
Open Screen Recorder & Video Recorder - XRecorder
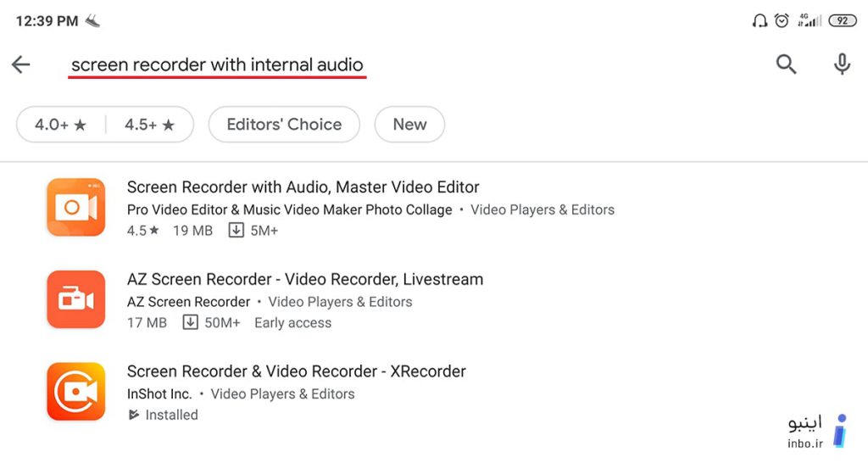click(x=296, y=371)
